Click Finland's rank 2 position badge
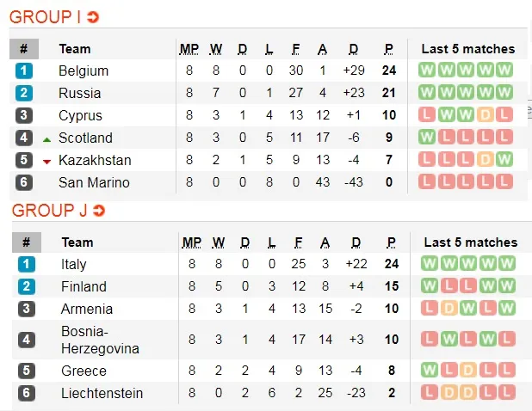The width and height of the screenshot is (532, 411). click(26, 286)
